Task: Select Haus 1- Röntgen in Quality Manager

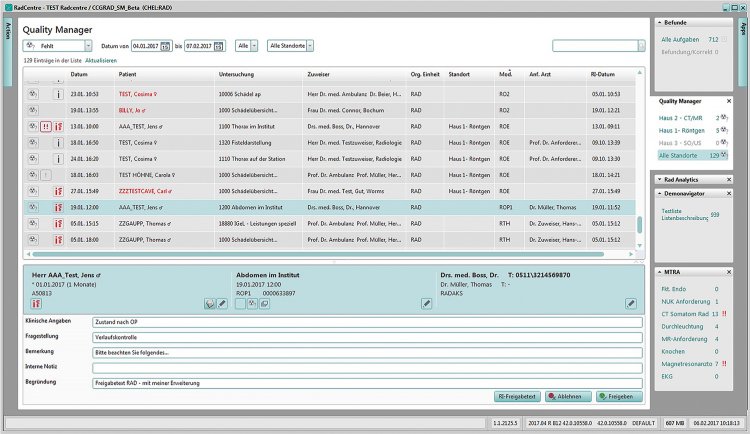Action: (682, 130)
